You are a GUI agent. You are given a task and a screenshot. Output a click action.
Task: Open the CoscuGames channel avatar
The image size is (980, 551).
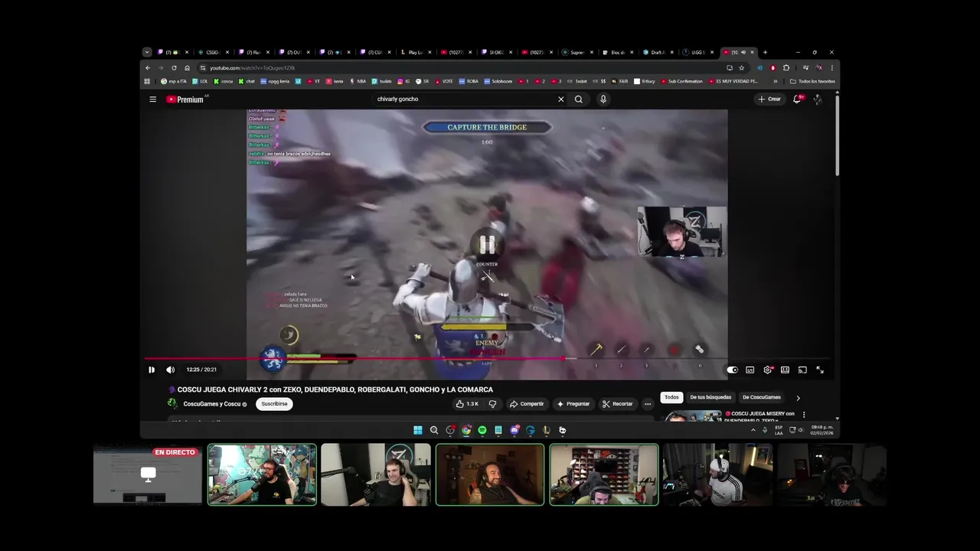coord(172,404)
